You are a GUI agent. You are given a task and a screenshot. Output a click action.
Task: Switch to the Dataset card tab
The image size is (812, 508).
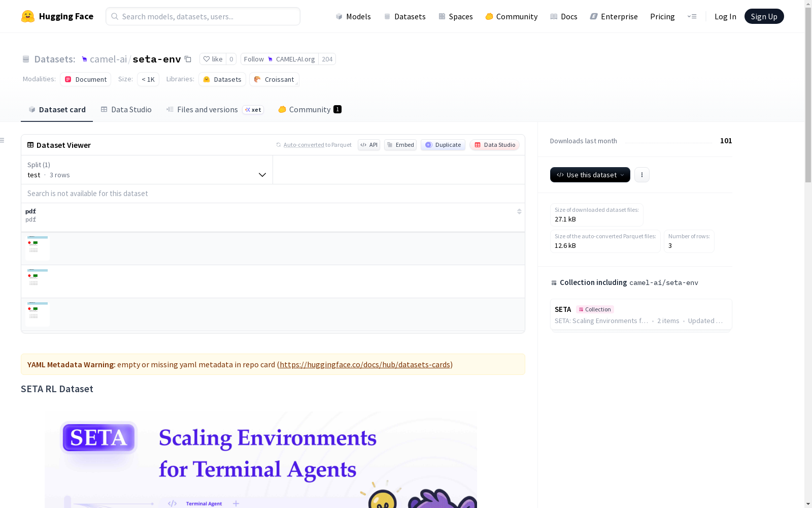57,110
